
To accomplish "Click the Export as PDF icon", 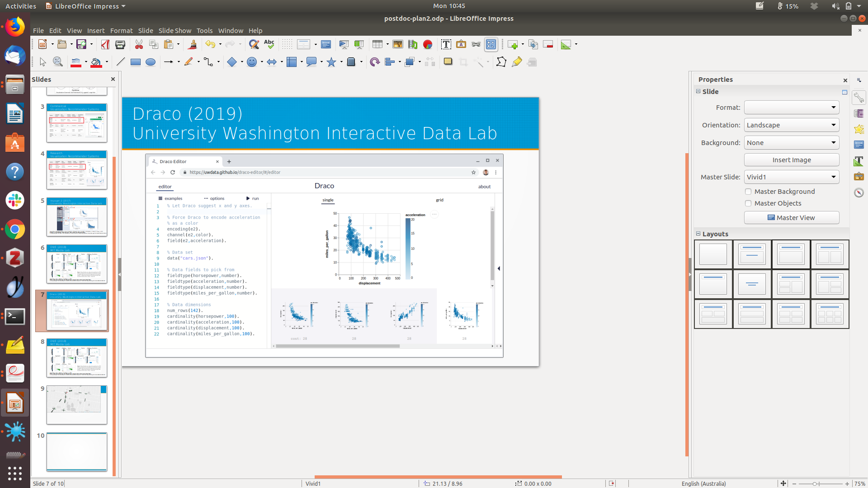I will click(105, 44).
